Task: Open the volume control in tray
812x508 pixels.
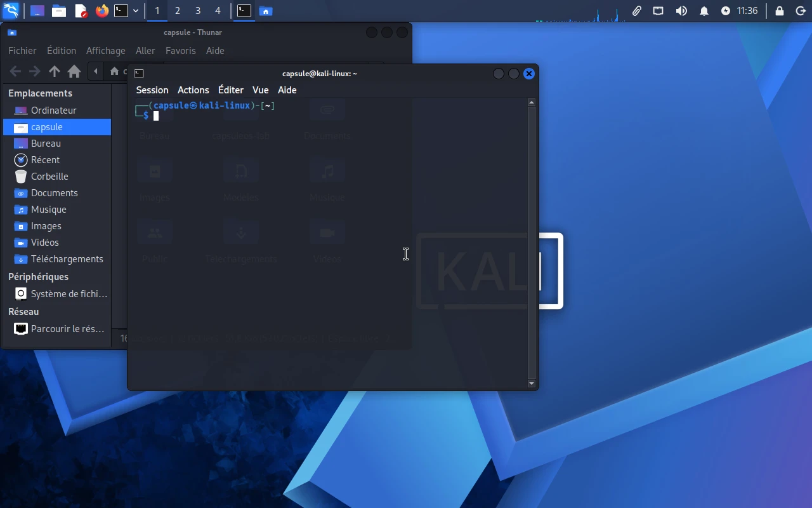Action: (681, 11)
